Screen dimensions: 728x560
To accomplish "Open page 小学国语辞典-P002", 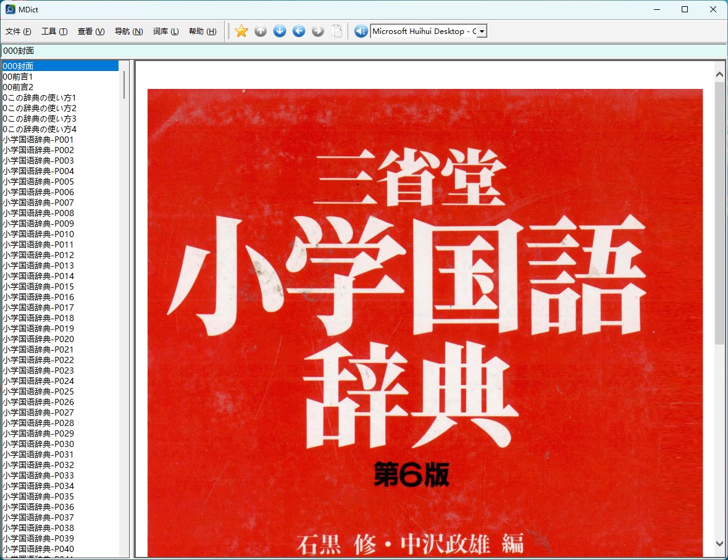I will (61, 150).
